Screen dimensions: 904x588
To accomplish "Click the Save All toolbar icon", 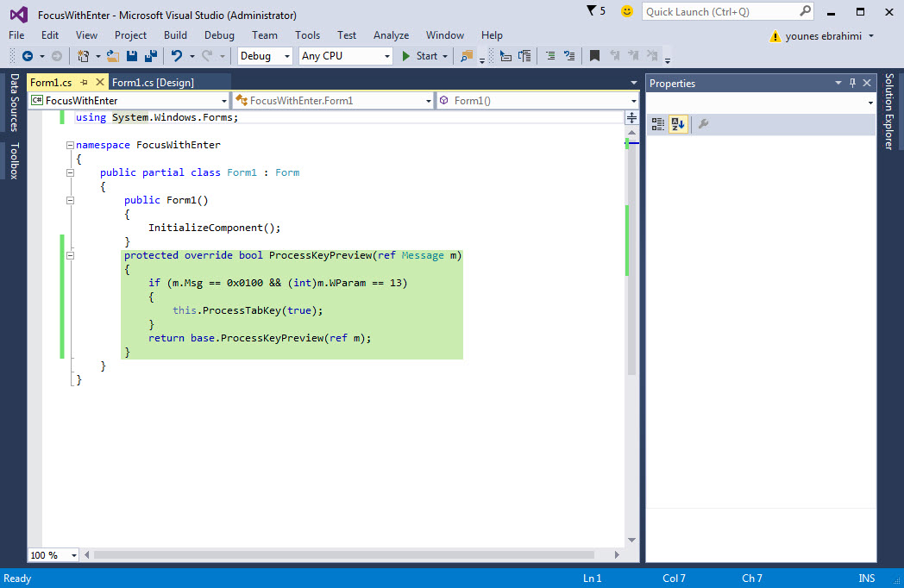I will (150, 56).
